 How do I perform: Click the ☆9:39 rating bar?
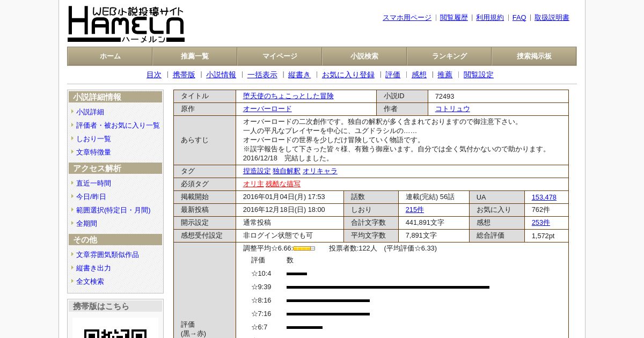pyautogui.click(x=387, y=287)
